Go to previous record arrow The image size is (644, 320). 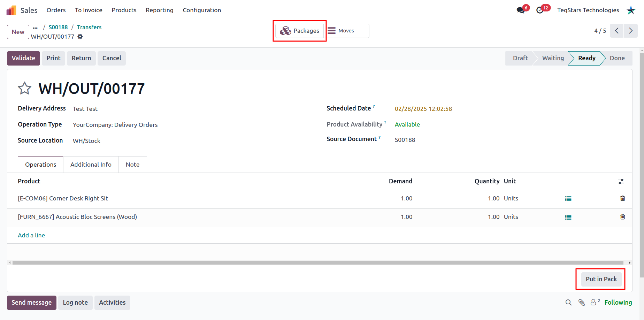click(x=617, y=31)
